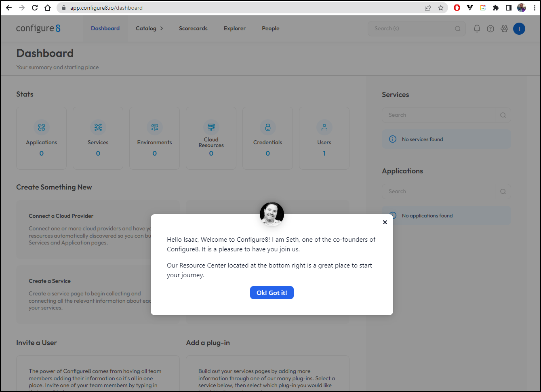Click the Credentials stat icon
The image size is (541, 392).
268,127
